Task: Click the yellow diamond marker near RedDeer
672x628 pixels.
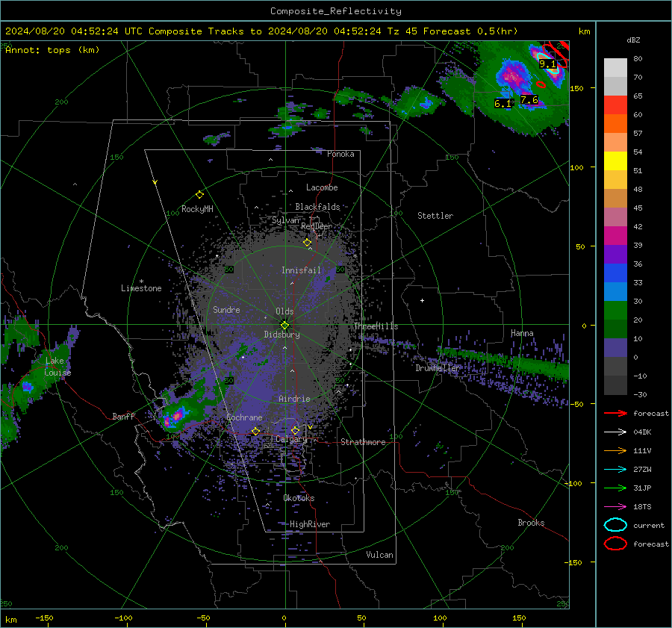Action: [307, 243]
